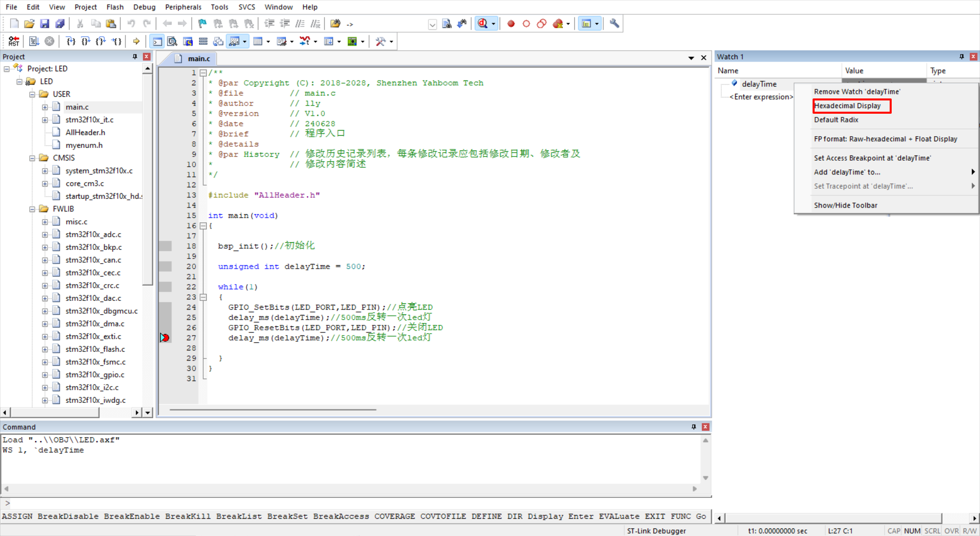Collapse code fold at line 16
The image size is (980, 536).
203,225
